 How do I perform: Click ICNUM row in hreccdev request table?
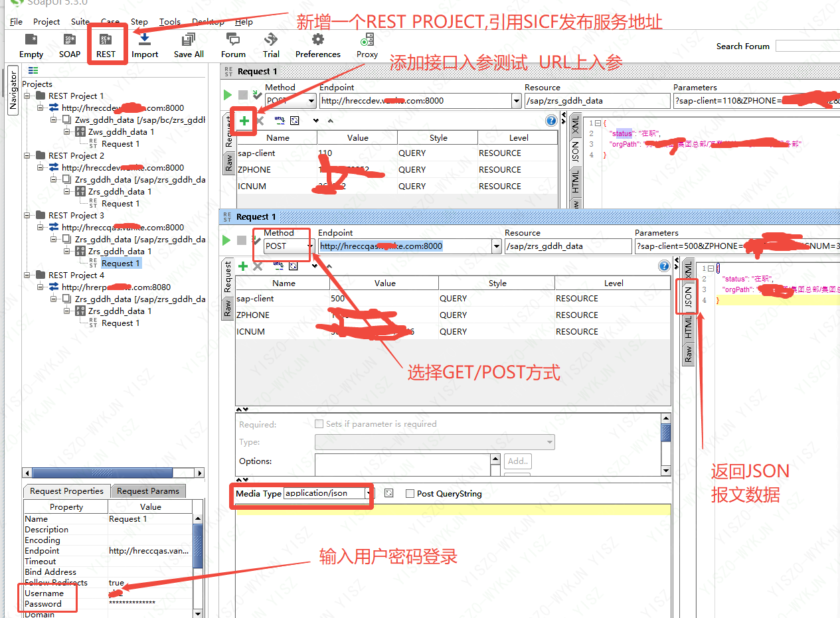point(397,186)
